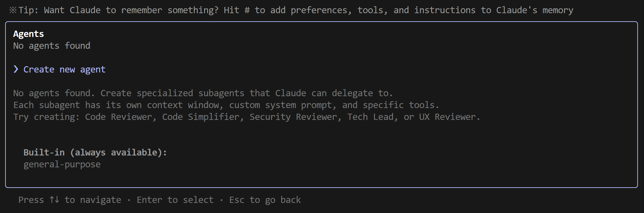Click the ※ symbol before the tip
The width and height of the screenshot is (644, 213).
pyautogui.click(x=13, y=10)
